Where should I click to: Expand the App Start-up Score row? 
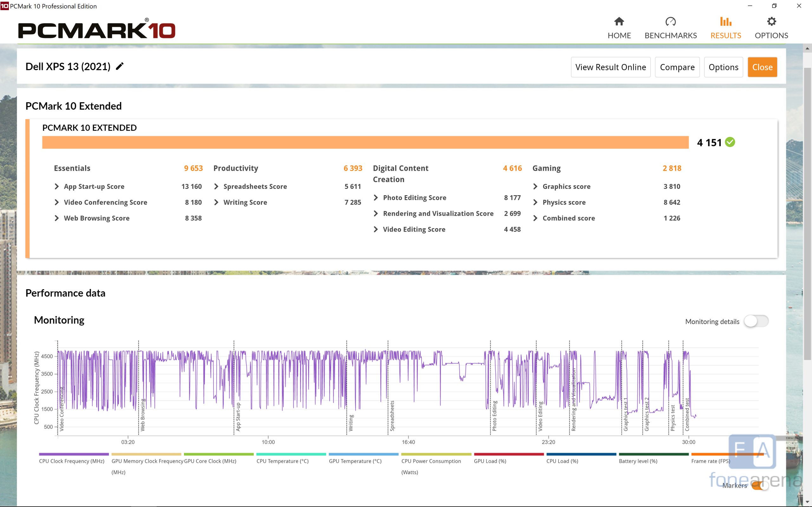click(57, 186)
